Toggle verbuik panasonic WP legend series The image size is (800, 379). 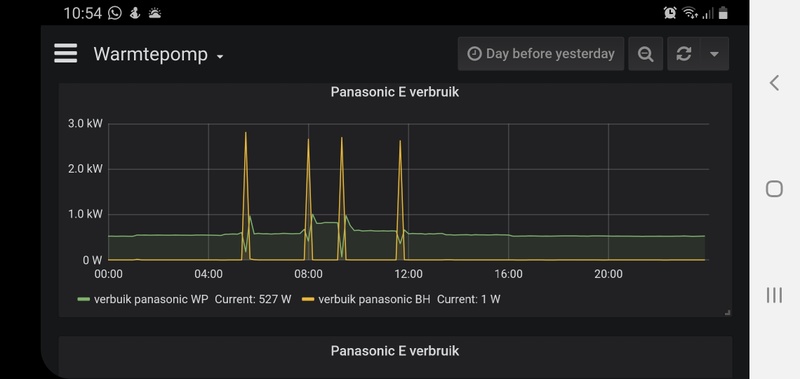click(151, 299)
